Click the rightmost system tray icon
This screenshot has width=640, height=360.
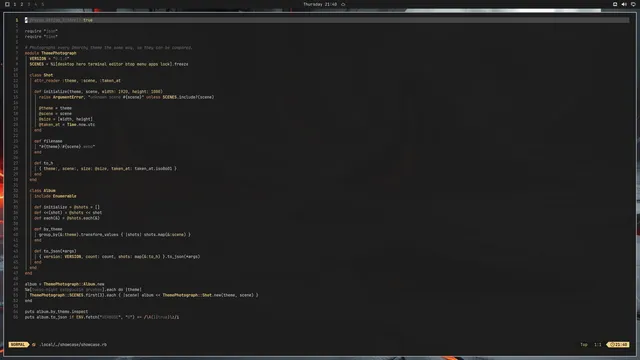[633, 4]
